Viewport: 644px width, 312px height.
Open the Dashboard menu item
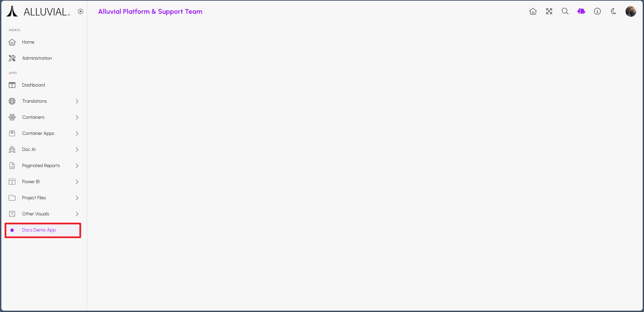tap(34, 85)
